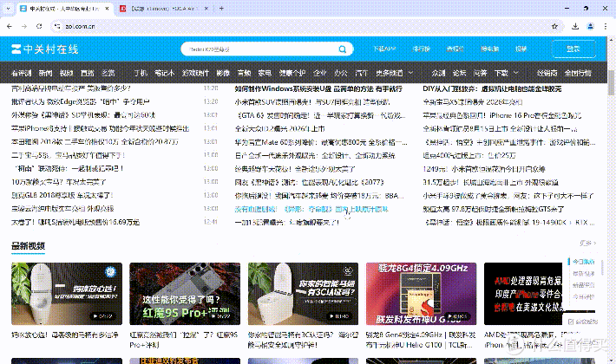Viewport: 616px width, 364px height.
Task: Play the 智能马桶3C认证 video thumbnail
Action: pyautogui.click(x=303, y=294)
